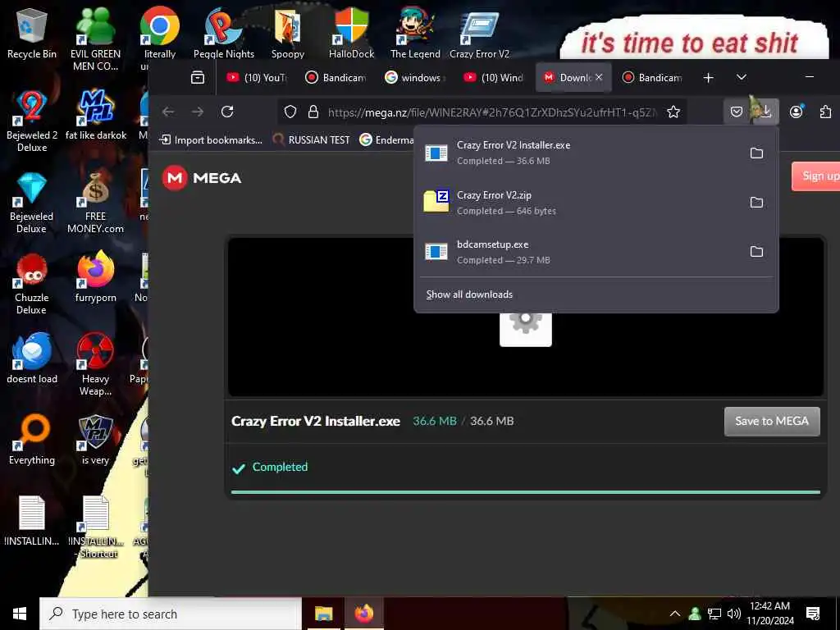
Task: Click the tracking protection shield icon
Action: pyautogui.click(x=290, y=112)
